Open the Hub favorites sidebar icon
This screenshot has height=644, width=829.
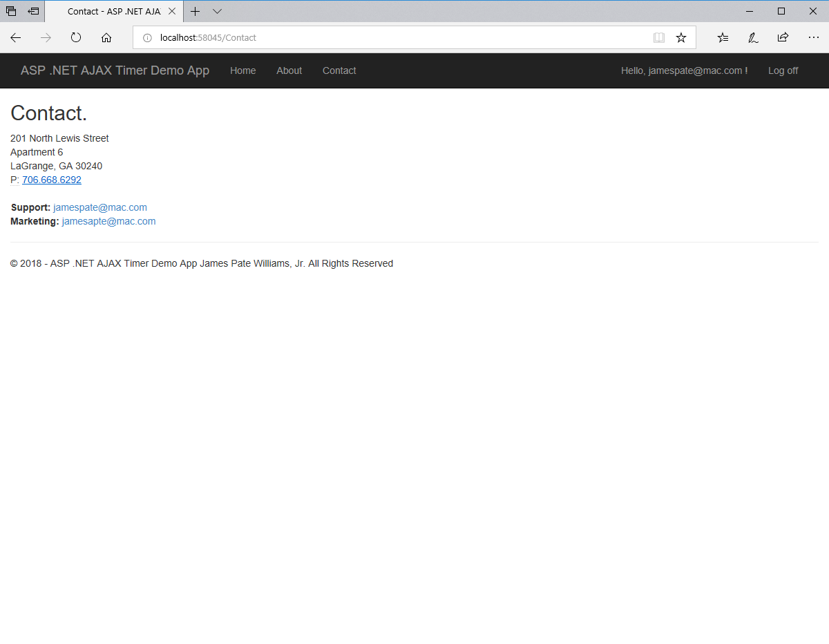tap(722, 37)
